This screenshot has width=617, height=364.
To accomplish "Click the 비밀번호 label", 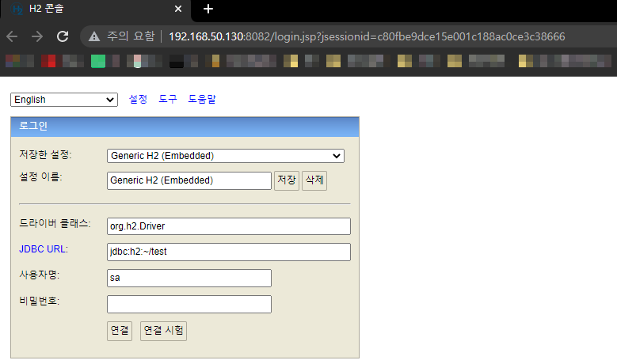I will [40, 301].
